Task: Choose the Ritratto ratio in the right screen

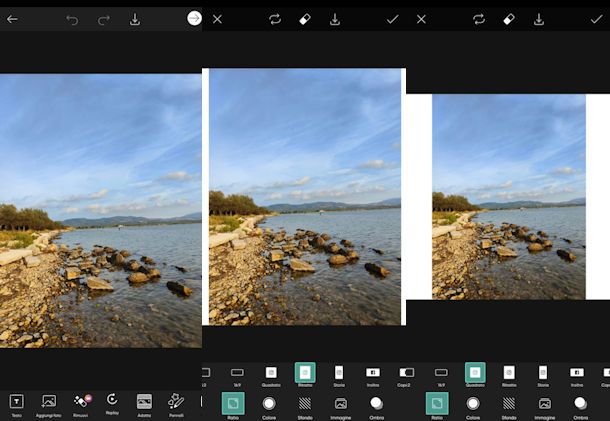Action: (x=509, y=375)
